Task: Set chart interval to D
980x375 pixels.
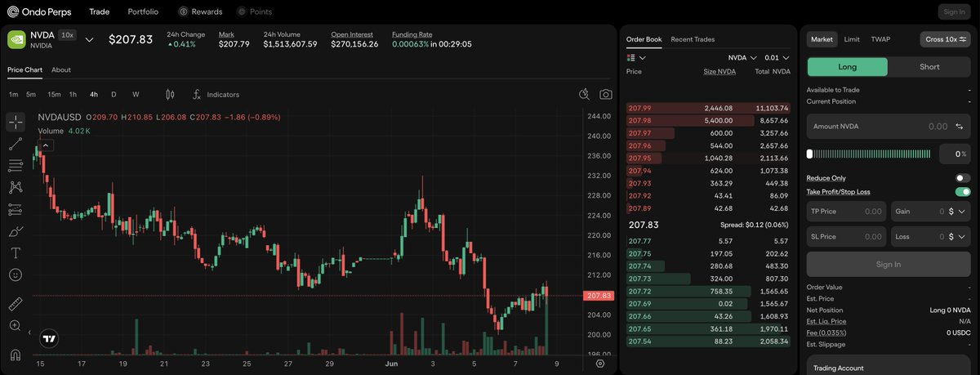Action: coord(114,95)
